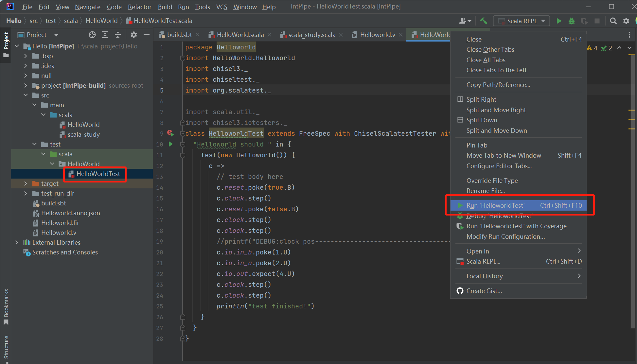Switch to the scala_study.scala tab
Screen dimensions: 637x364
point(311,35)
